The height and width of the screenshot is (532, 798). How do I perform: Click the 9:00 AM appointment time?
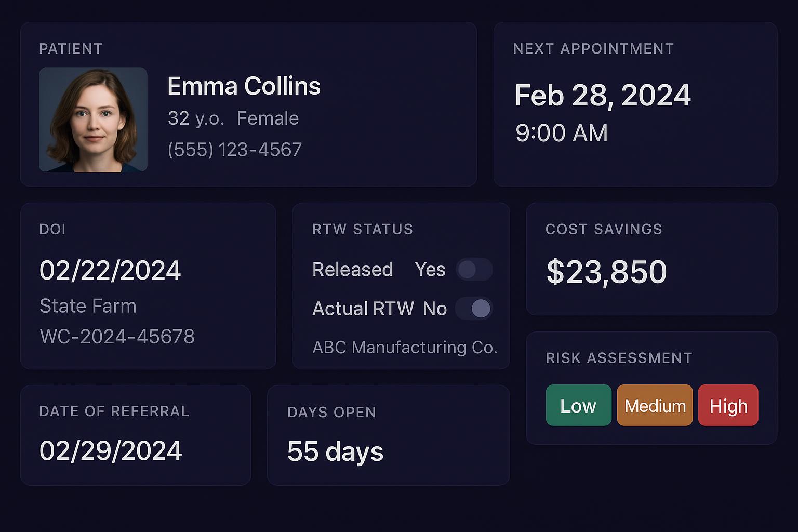point(562,133)
